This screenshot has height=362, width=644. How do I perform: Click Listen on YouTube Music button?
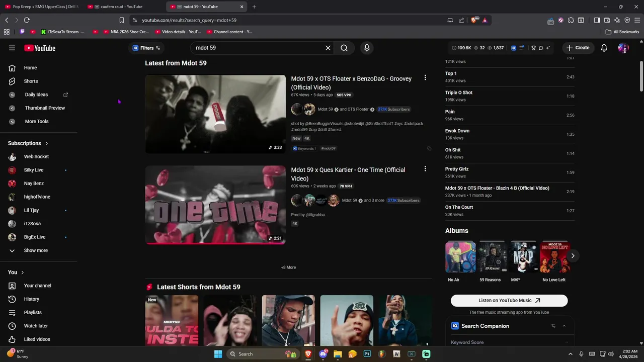point(509,301)
